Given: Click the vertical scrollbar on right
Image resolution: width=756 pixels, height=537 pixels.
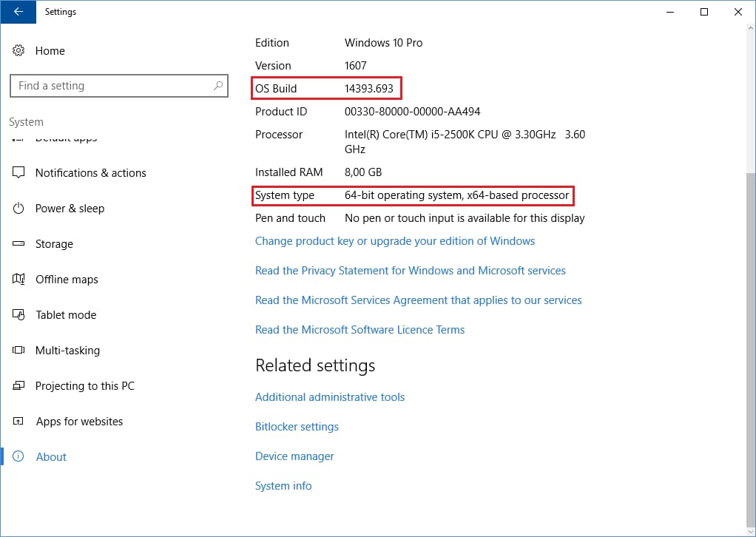Looking at the screenshot, I should [x=750, y=296].
